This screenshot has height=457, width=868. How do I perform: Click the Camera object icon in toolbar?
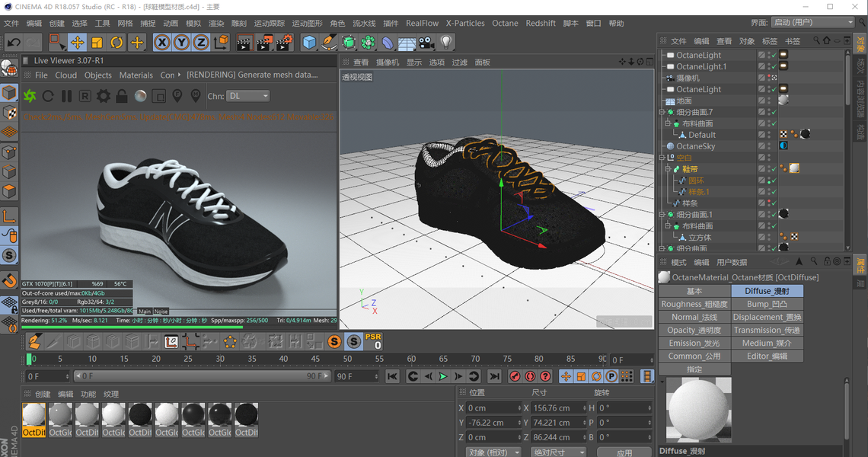click(x=426, y=42)
